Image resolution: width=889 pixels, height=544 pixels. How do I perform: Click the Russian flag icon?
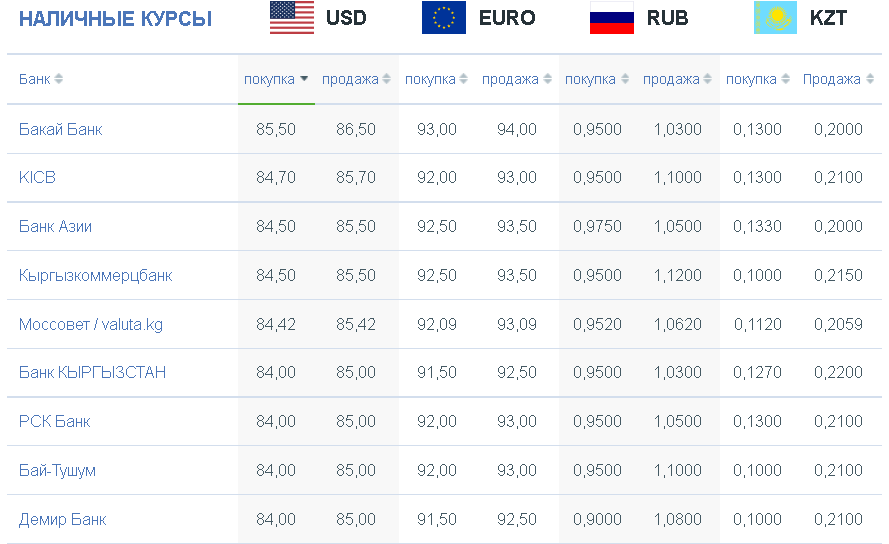612,18
